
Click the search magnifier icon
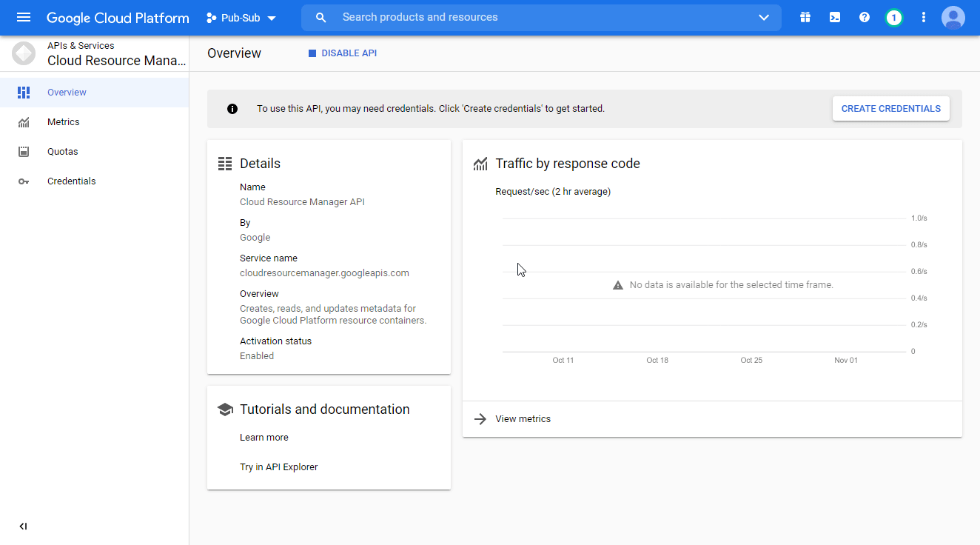click(320, 17)
